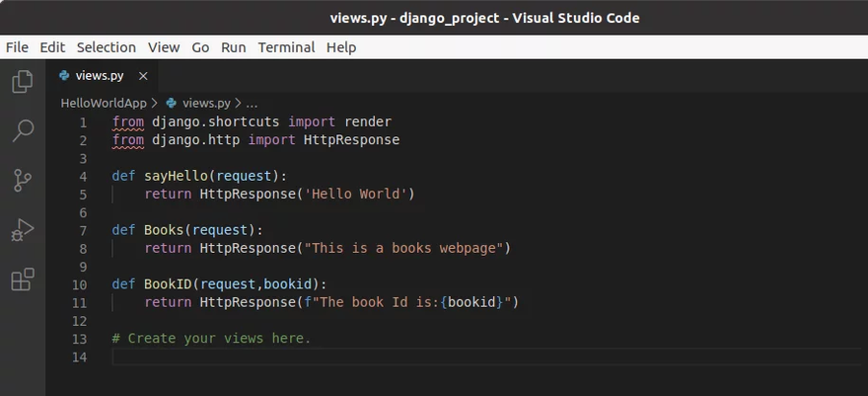Expand views.py breadcrumb item
868x396 pixels.
point(206,103)
